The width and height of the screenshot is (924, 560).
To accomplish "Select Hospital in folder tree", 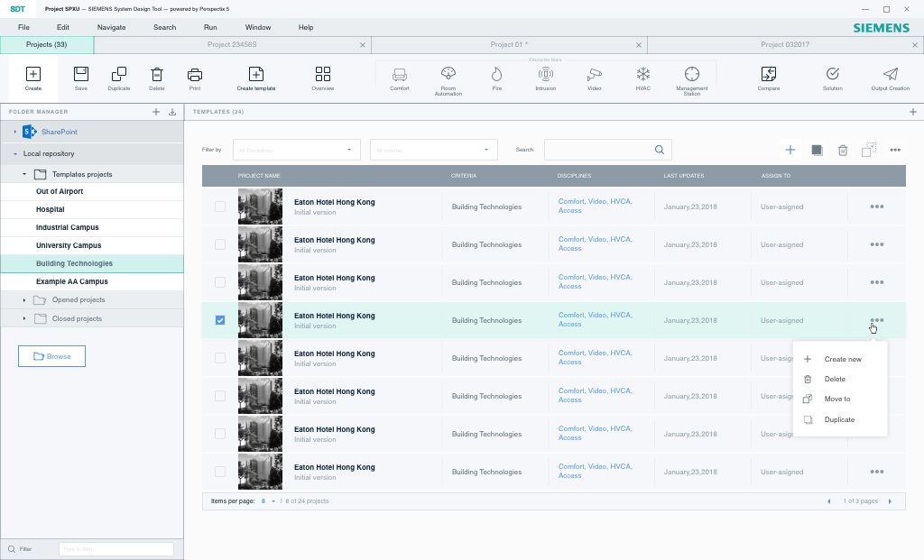I will pos(92,209).
